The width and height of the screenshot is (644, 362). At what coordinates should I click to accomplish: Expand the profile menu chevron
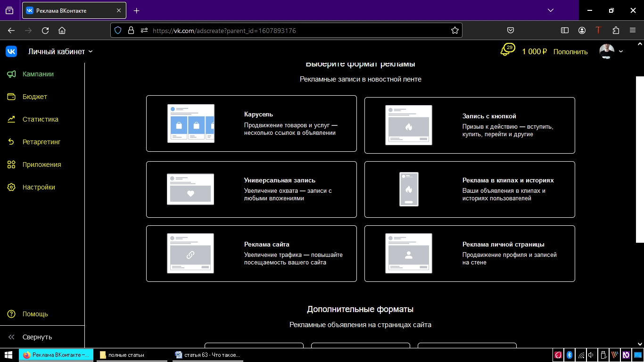click(621, 51)
